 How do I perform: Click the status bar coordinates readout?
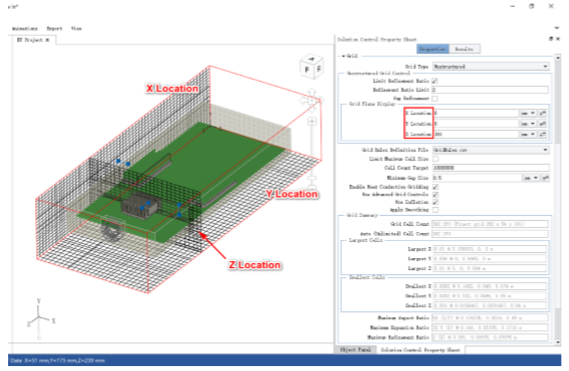[x=58, y=360]
